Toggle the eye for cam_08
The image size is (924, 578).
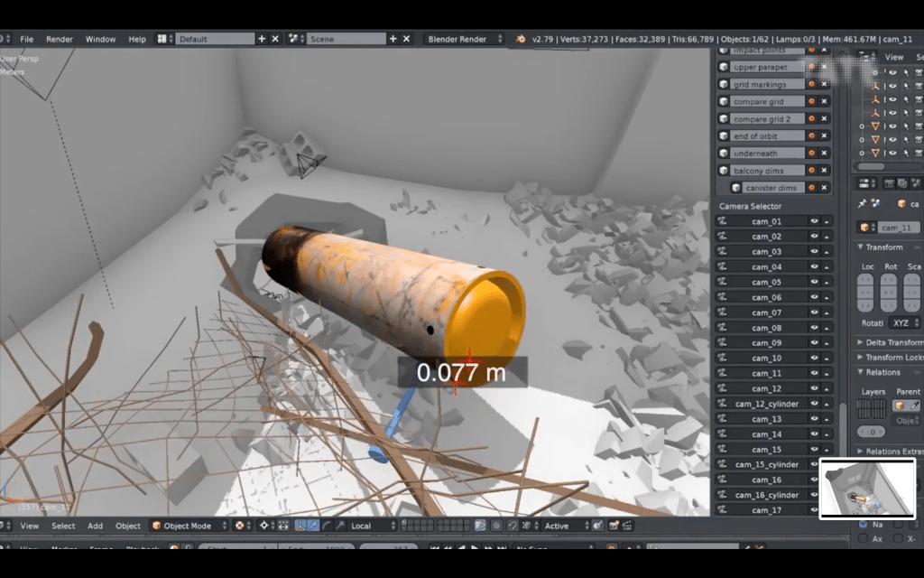(814, 328)
